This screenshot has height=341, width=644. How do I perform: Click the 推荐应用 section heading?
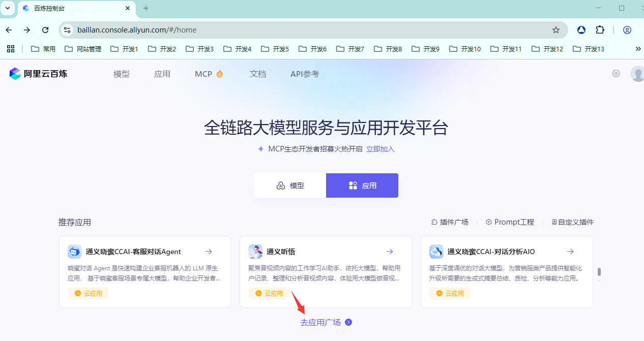point(75,222)
